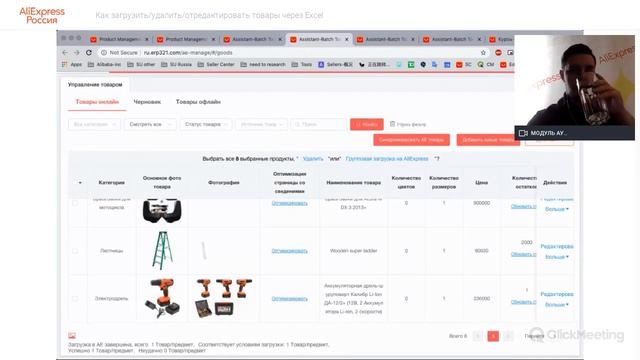Viewport: 640px width, 360px height.
Task: Expand Больше menu for the drill row
Action: (557, 304)
